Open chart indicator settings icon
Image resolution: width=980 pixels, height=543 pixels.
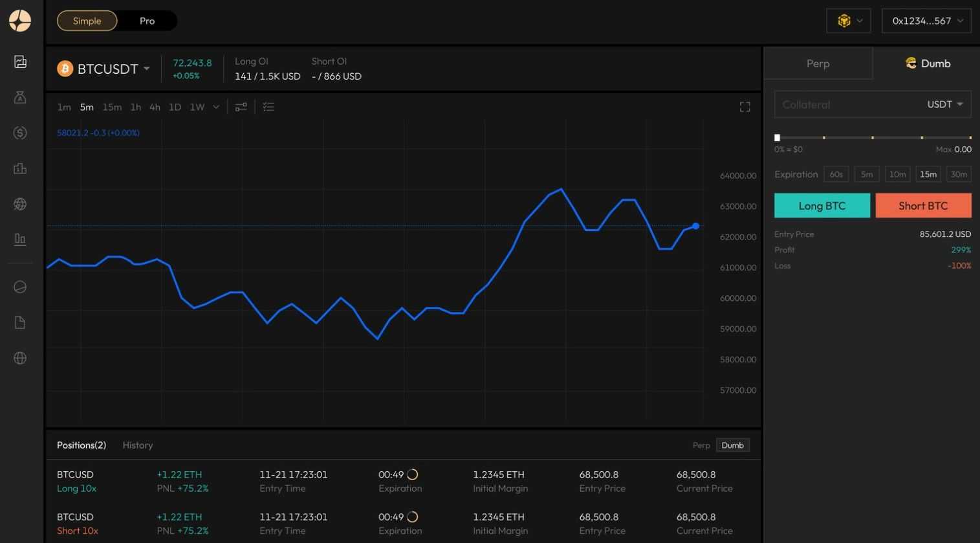pos(241,107)
